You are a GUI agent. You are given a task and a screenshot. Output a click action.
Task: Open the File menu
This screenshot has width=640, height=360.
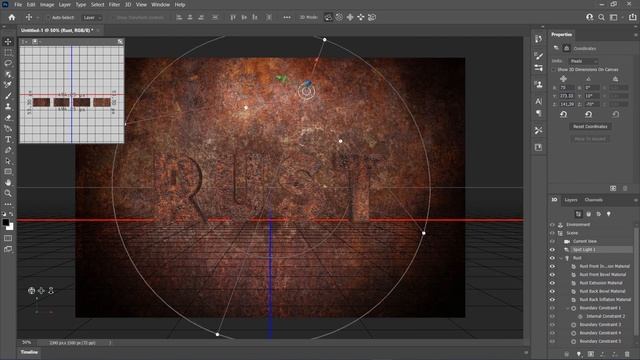click(18, 4)
